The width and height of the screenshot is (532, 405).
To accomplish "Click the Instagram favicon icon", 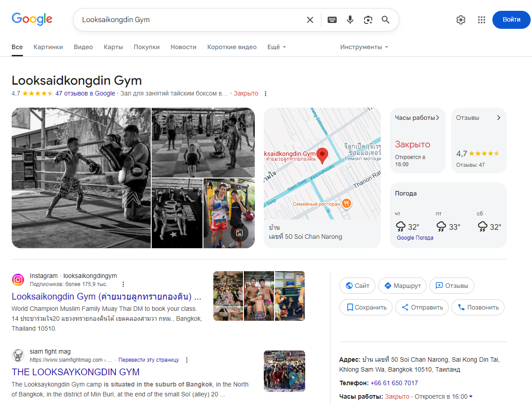I will coord(18,280).
